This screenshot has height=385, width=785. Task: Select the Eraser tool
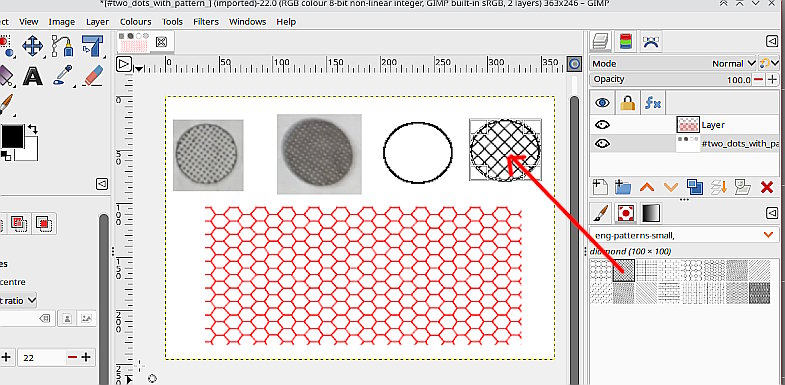[93, 76]
